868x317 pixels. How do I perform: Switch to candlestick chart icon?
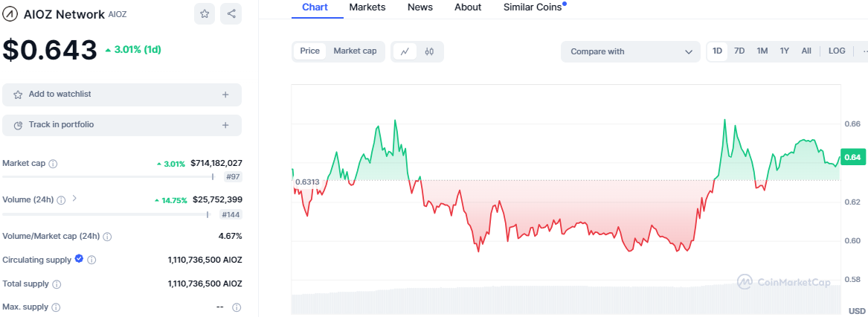(430, 51)
